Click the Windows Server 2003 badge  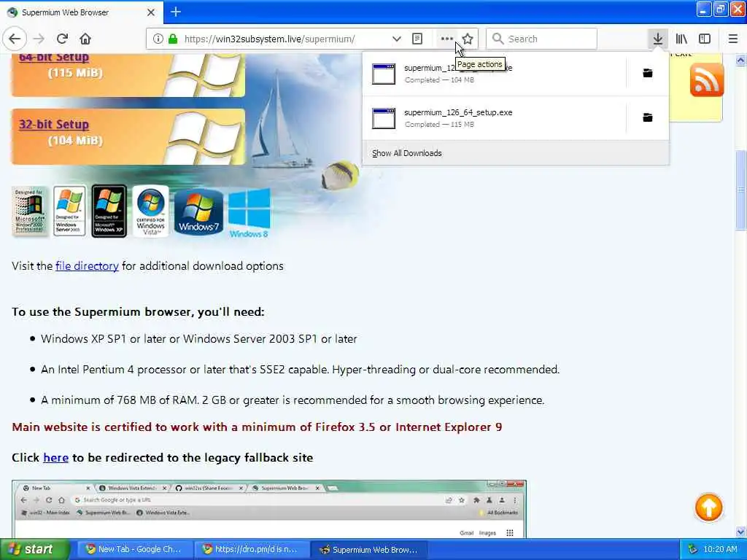pos(69,211)
